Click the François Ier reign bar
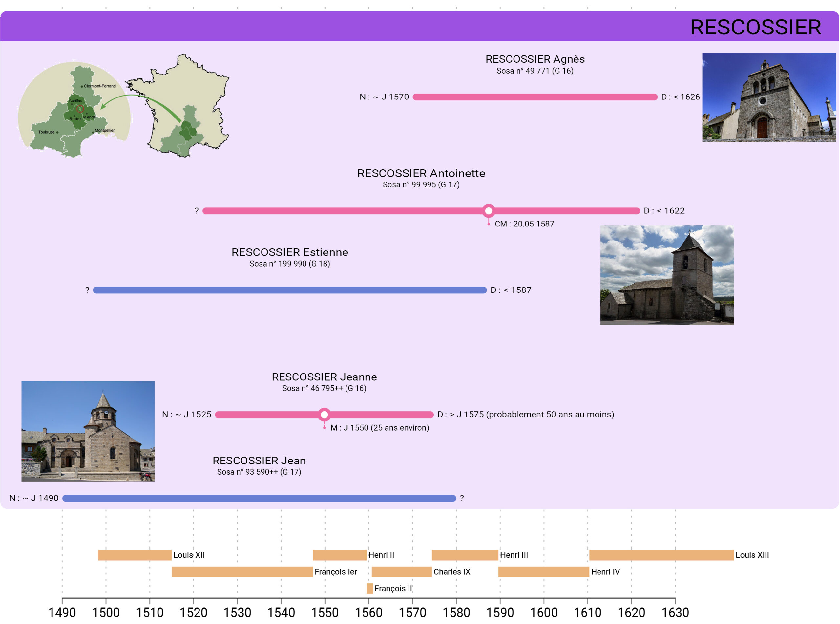840x624 pixels. coord(242,571)
